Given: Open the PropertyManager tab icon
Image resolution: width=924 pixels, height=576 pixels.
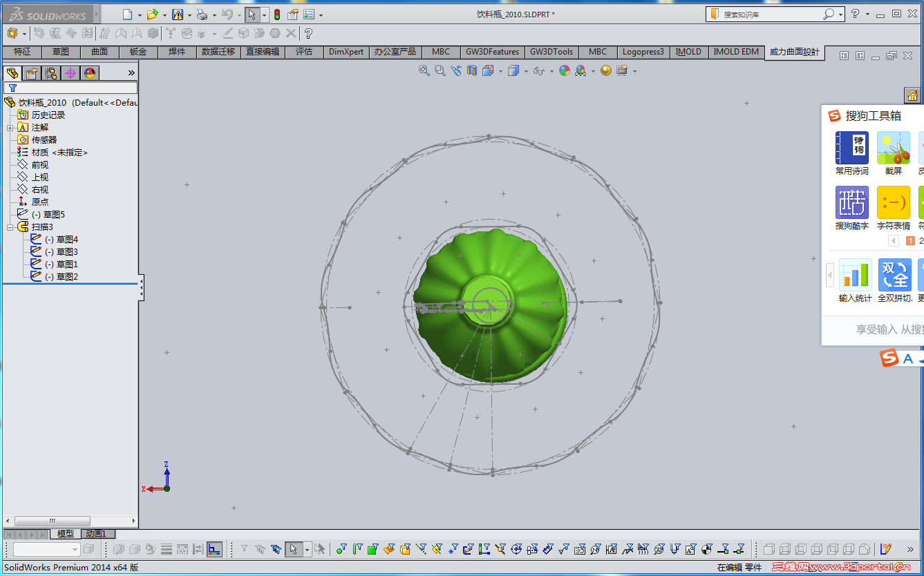Looking at the screenshot, I should (x=31, y=73).
